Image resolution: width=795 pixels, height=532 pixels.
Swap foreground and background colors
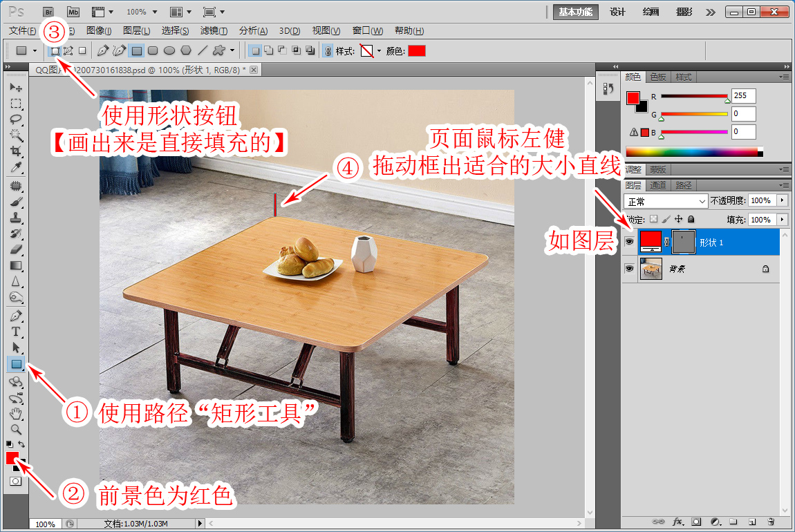(x=21, y=444)
